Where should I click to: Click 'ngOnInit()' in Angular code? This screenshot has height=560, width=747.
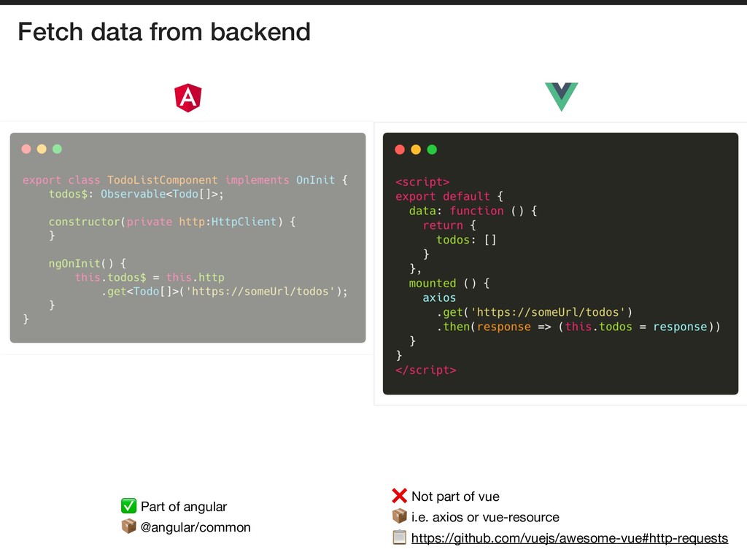(81, 263)
